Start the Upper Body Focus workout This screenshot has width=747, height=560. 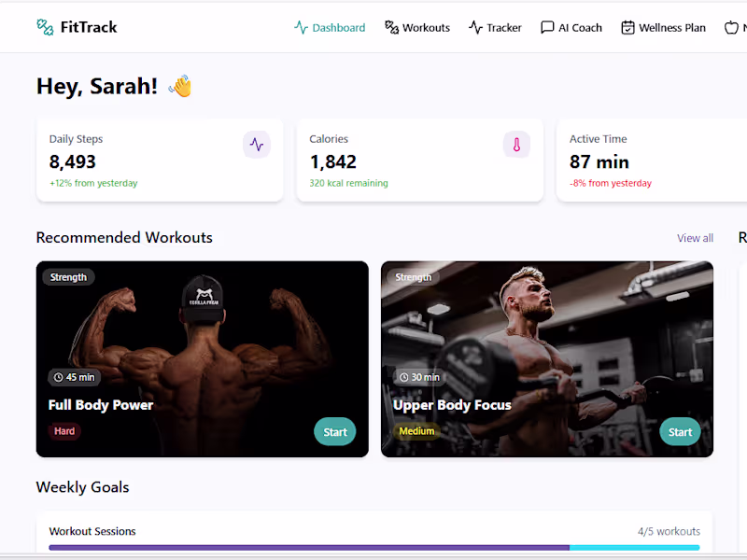pyautogui.click(x=680, y=432)
